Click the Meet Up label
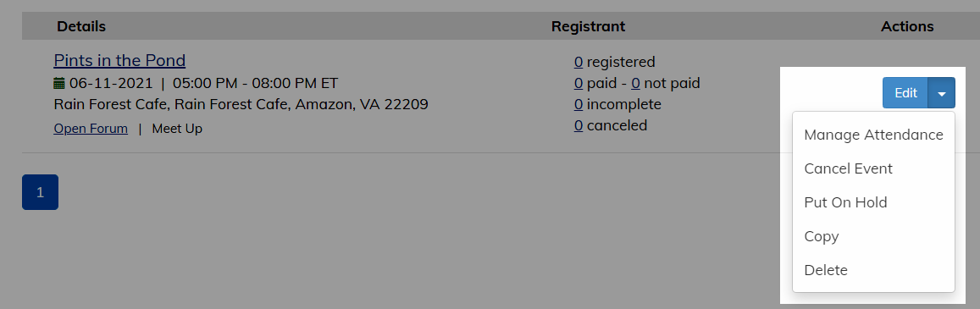 click(x=177, y=129)
